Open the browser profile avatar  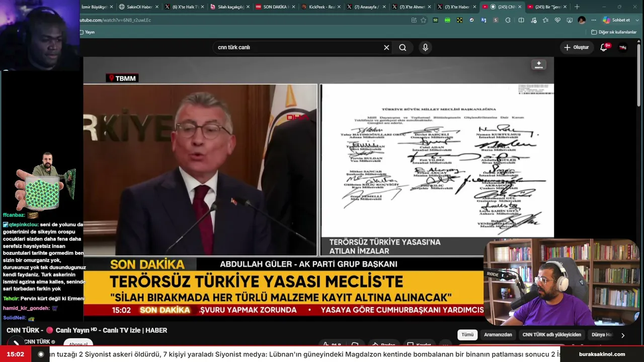(x=582, y=20)
